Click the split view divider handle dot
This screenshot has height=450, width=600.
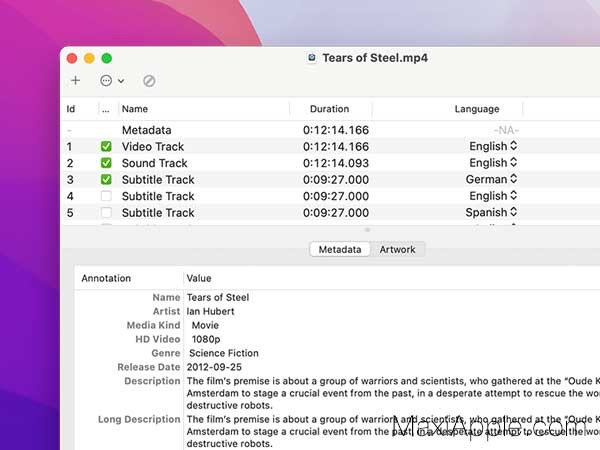(x=367, y=230)
